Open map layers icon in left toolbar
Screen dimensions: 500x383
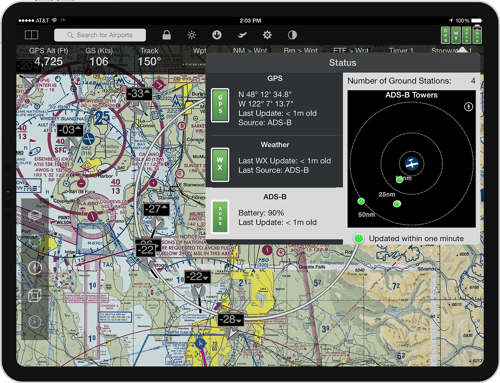pyautogui.click(x=35, y=215)
